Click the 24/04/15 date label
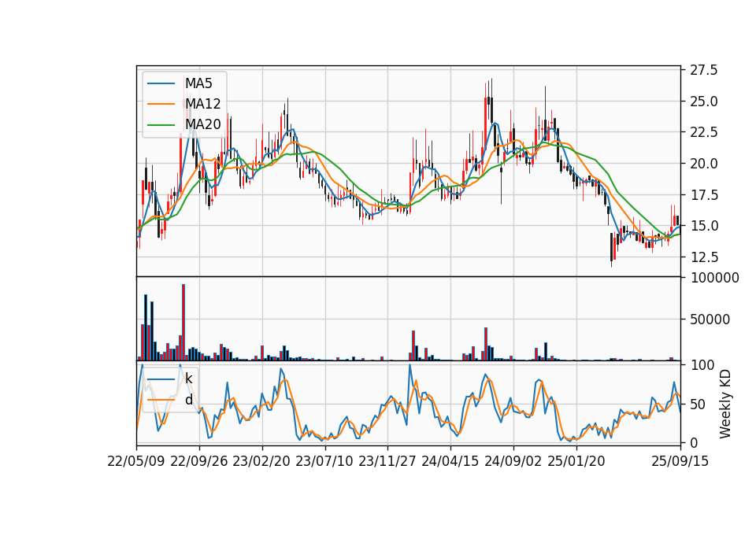This screenshot has width=756, height=543. coord(450,461)
